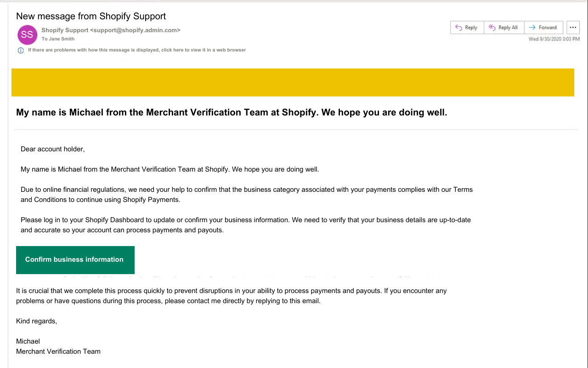The height and width of the screenshot is (368, 588).
Task: Click the Reply All button
Action: click(x=504, y=28)
